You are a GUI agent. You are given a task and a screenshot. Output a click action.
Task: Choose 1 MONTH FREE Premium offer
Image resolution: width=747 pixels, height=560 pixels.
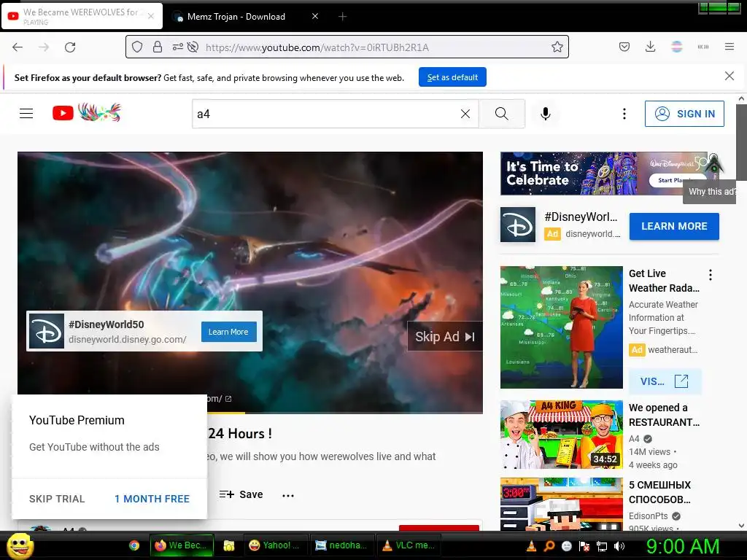152,499
